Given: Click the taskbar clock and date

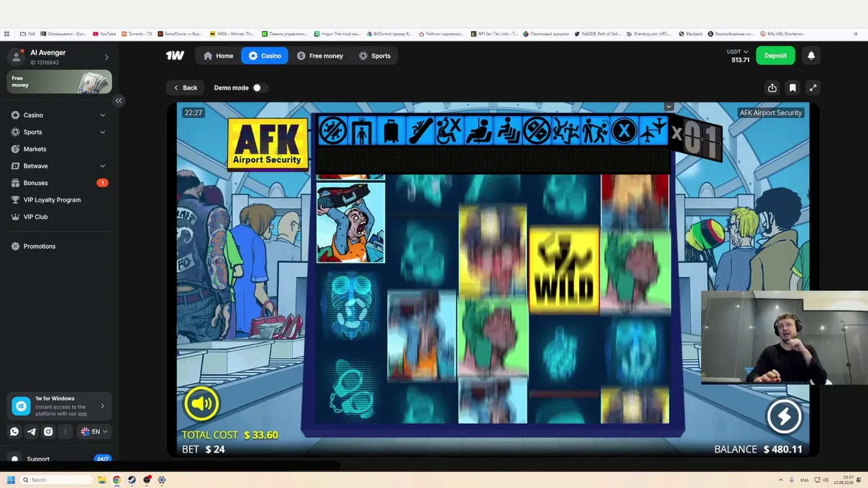Looking at the screenshot, I should pyautogui.click(x=844, y=480).
